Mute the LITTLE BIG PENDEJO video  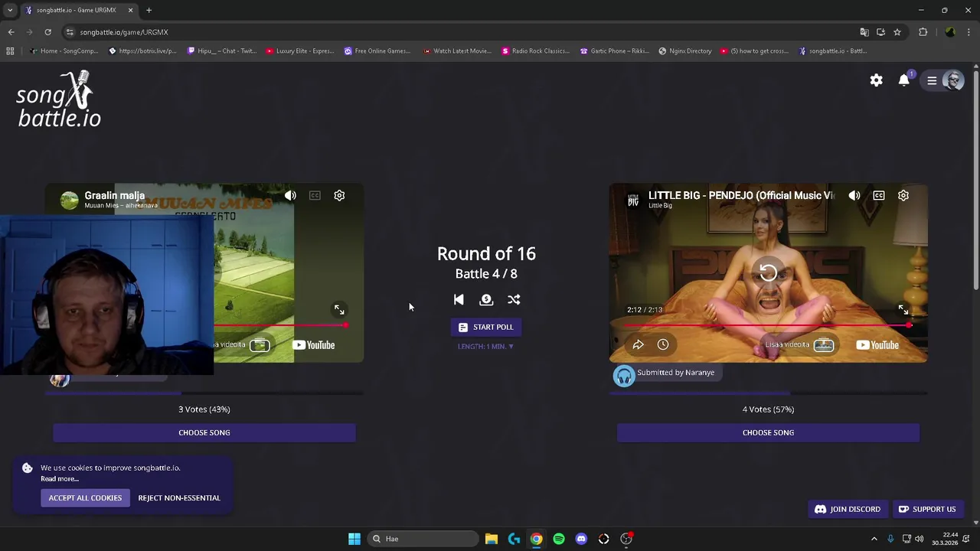(854, 195)
